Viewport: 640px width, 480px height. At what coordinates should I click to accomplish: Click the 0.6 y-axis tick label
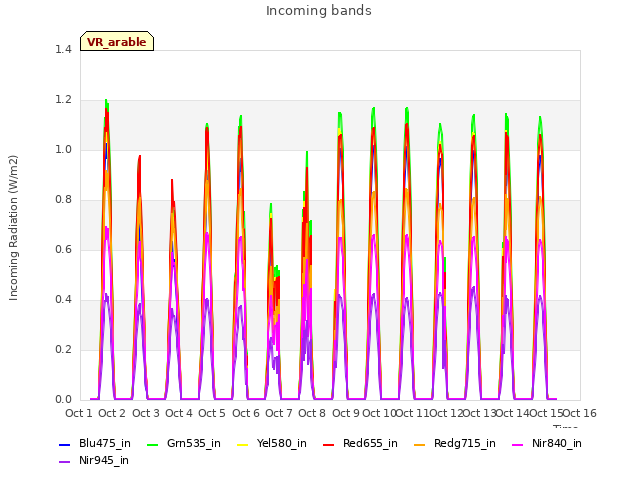63,249
